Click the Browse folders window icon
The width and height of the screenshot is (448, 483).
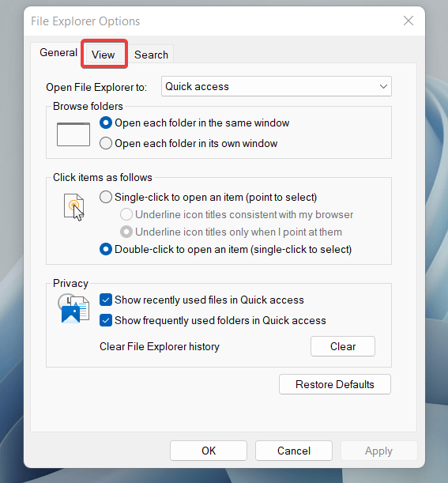coord(73,134)
